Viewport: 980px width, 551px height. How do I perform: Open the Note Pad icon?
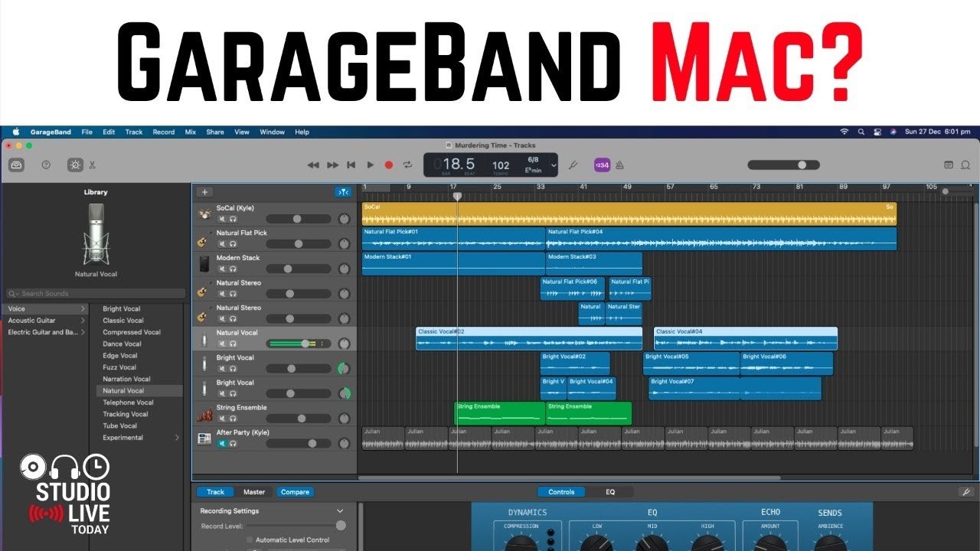[x=949, y=165]
